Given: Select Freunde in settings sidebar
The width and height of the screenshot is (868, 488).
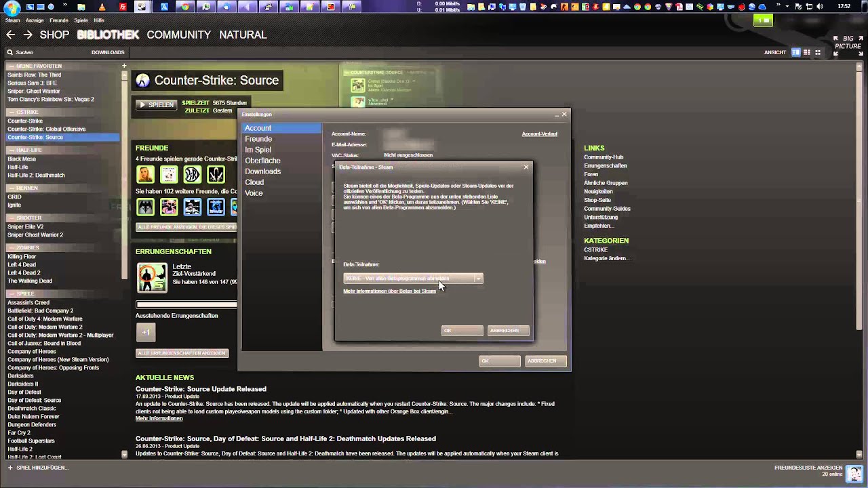Looking at the screenshot, I should (281, 139).
